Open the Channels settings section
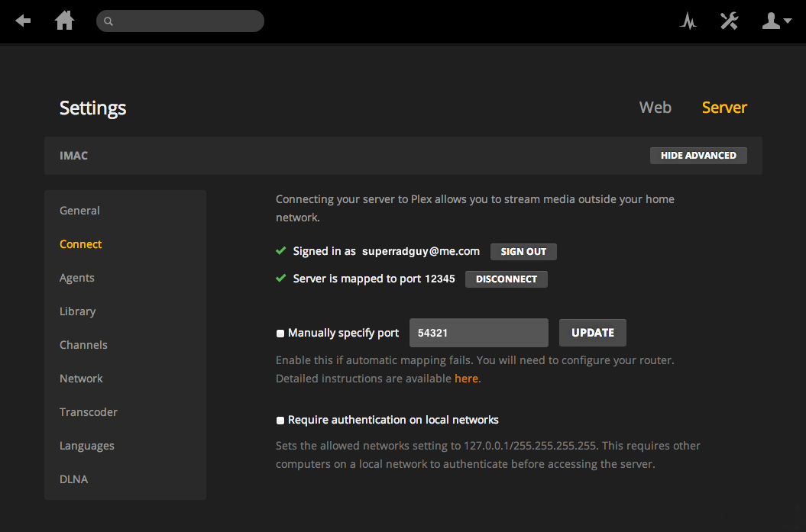This screenshot has height=532, width=806. pos(83,345)
